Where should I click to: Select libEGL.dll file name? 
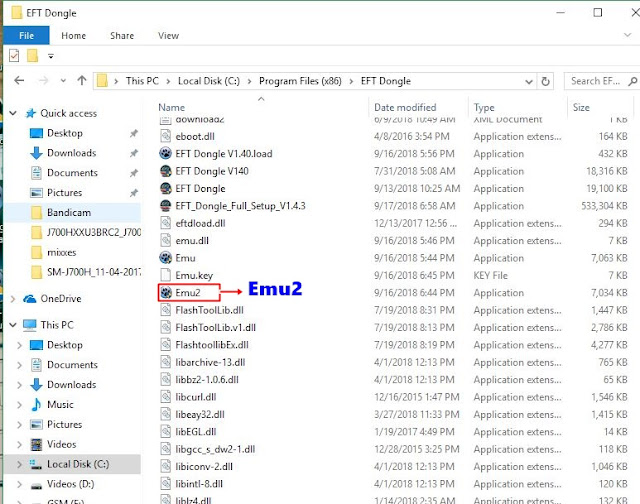(196, 432)
